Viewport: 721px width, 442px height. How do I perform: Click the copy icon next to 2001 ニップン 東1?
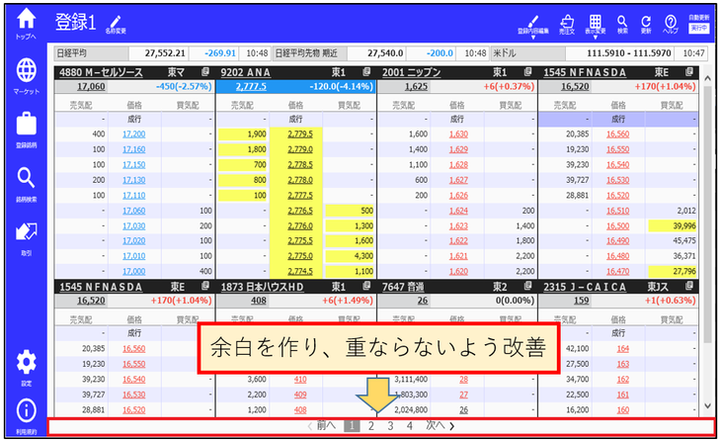pyautogui.click(x=528, y=71)
